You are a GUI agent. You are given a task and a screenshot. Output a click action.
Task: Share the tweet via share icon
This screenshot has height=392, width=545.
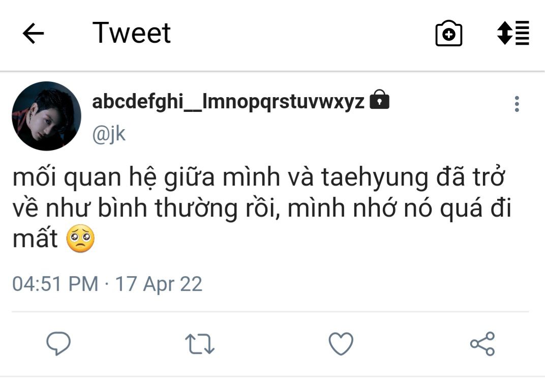point(482,344)
